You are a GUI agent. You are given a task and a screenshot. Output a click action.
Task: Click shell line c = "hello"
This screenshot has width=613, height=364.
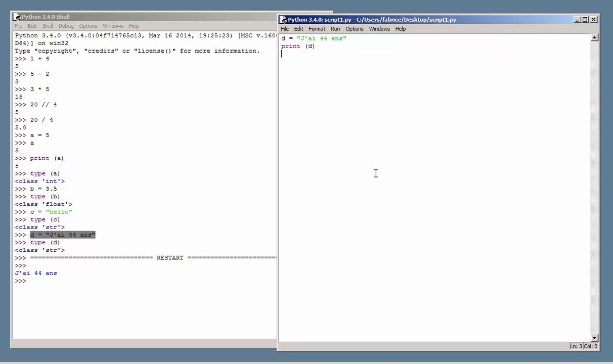(x=43, y=212)
